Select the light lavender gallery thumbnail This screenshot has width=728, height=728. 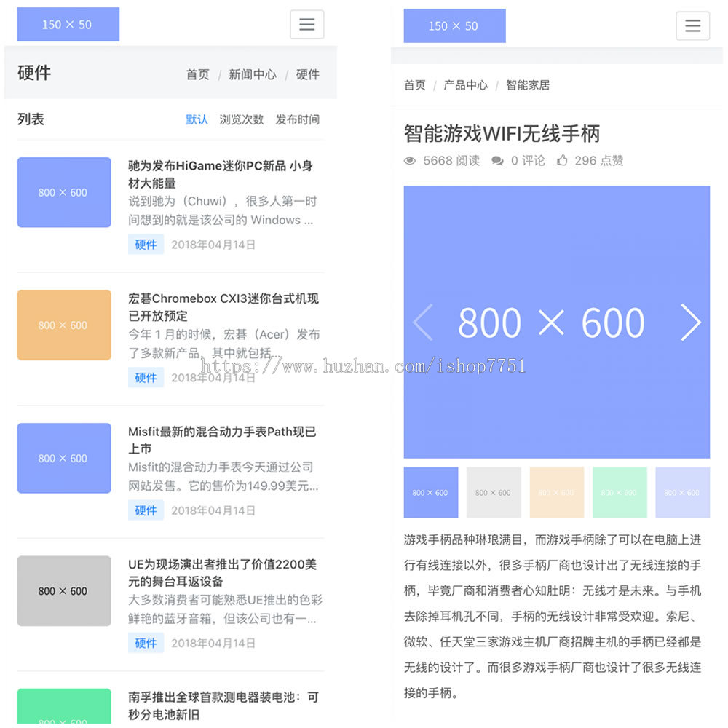point(683,493)
